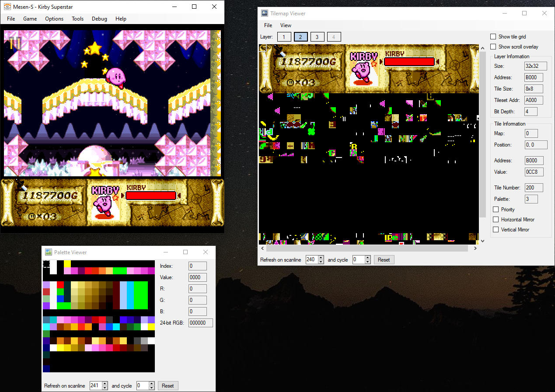Pick the yellow swatch in palette's top row
Viewport: 555px width, 392px height.
click(x=67, y=264)
